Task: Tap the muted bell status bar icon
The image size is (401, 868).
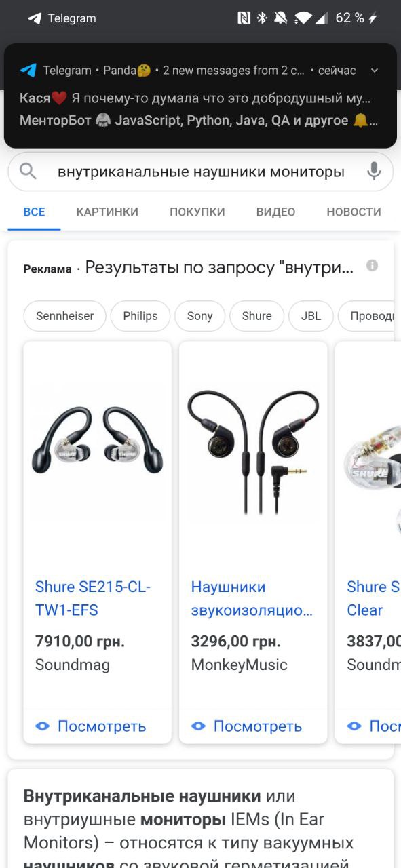Action: click(280, 18)
